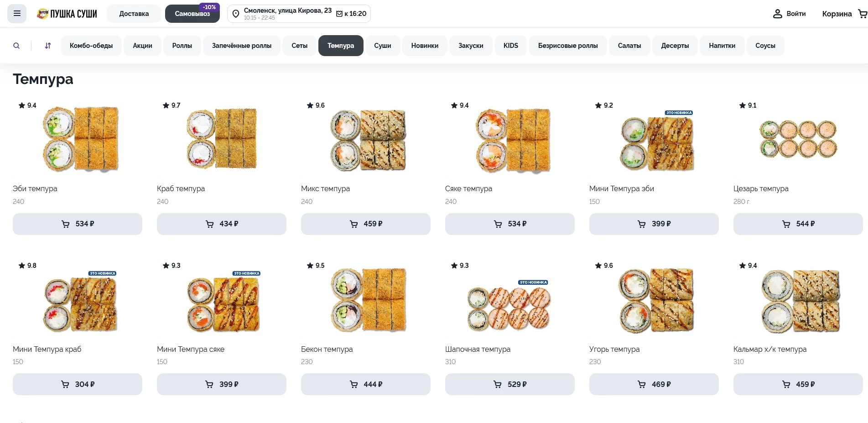This screenshot has height=423, width=868.
Task: Open the Мини Темпура краб product title
Action: click(47, 349)
